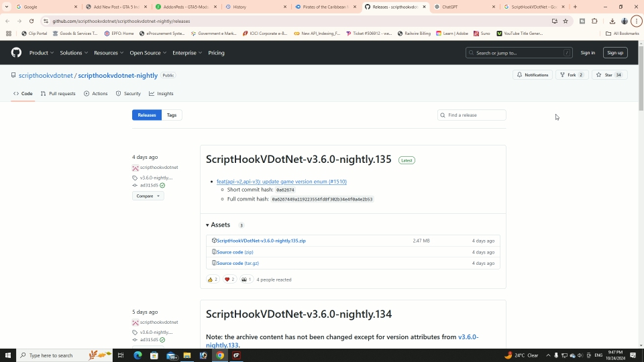Expand Product menu in GitHub header
Viewport: 644px width, 362px height.
42,52
